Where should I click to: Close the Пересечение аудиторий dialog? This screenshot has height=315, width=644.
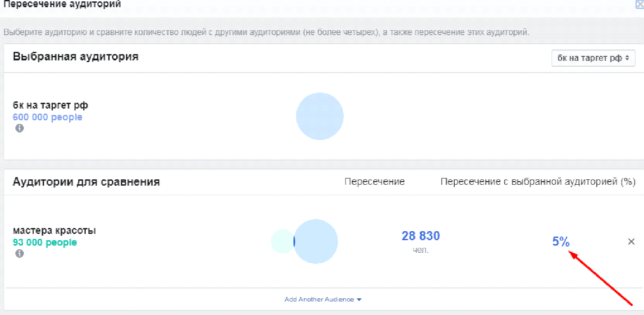(x=640, y=5)
